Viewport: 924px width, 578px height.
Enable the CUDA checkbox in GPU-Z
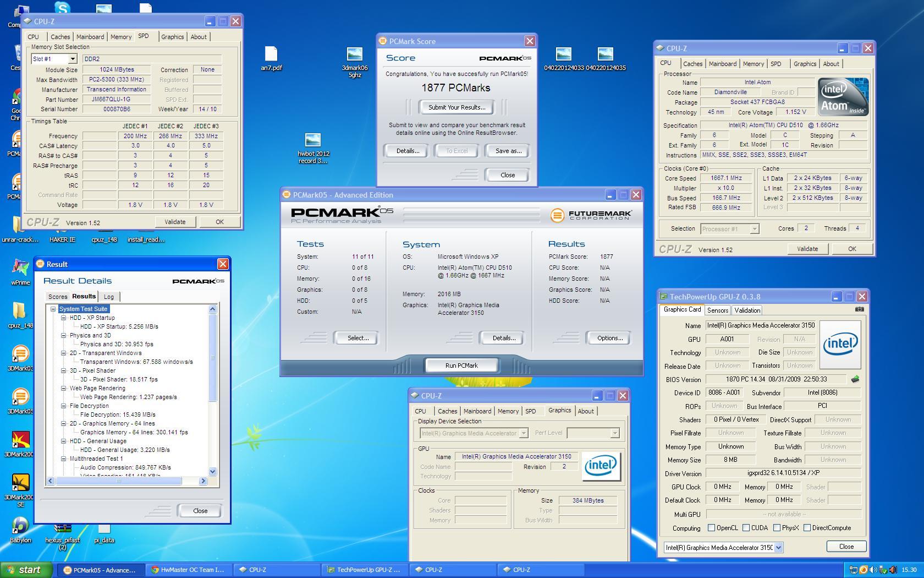(x=746, y=527)
